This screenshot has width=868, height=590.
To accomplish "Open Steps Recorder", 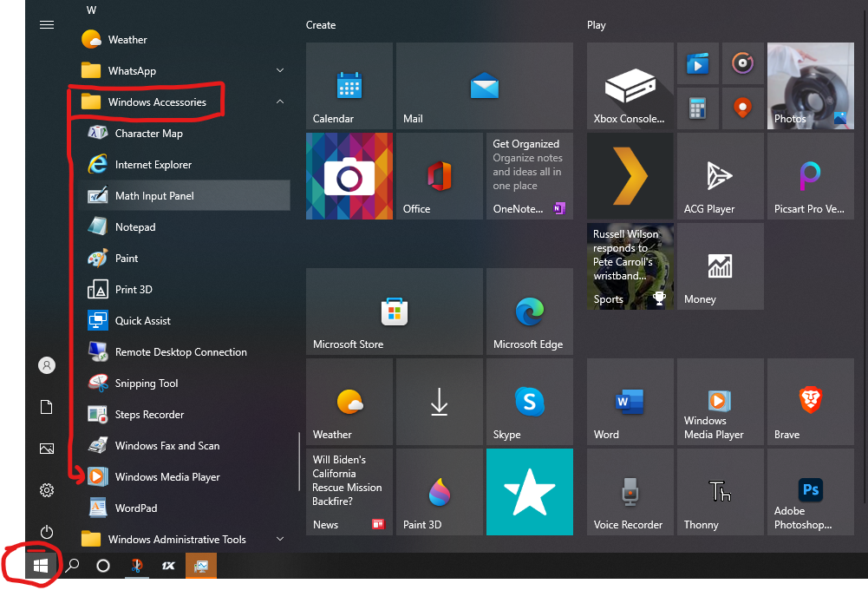I will (184, 415).
